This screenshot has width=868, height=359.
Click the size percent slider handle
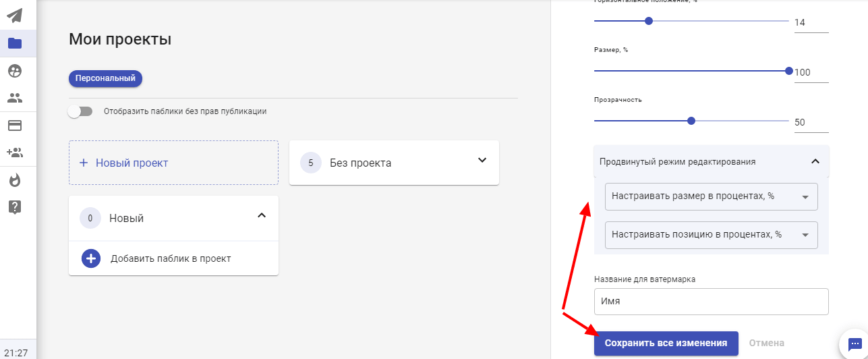789,71
